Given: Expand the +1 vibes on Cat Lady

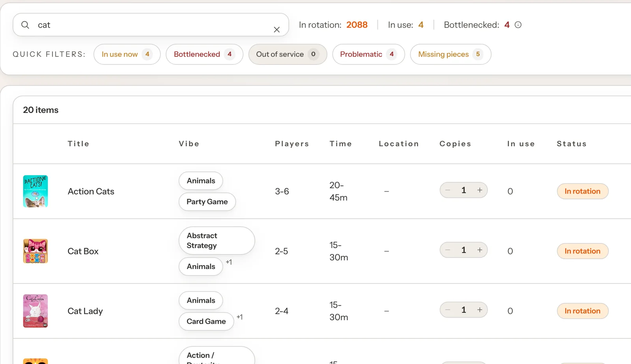Looking at the screenshot, I should [x=240, y=317].
